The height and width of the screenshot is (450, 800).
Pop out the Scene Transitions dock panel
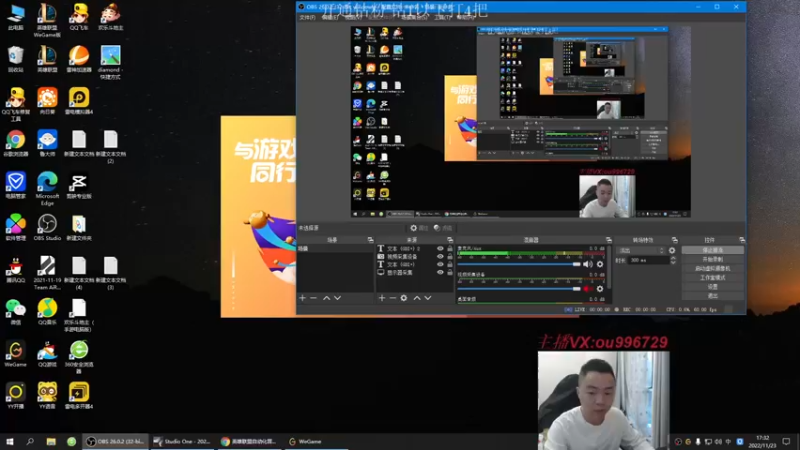[x=674, y=240]
